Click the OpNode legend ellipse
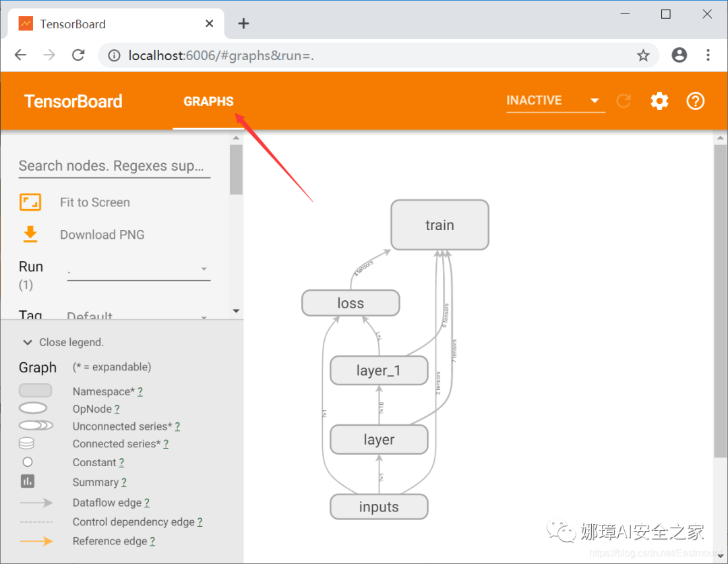The image size is (728, 564). point(33,408)
